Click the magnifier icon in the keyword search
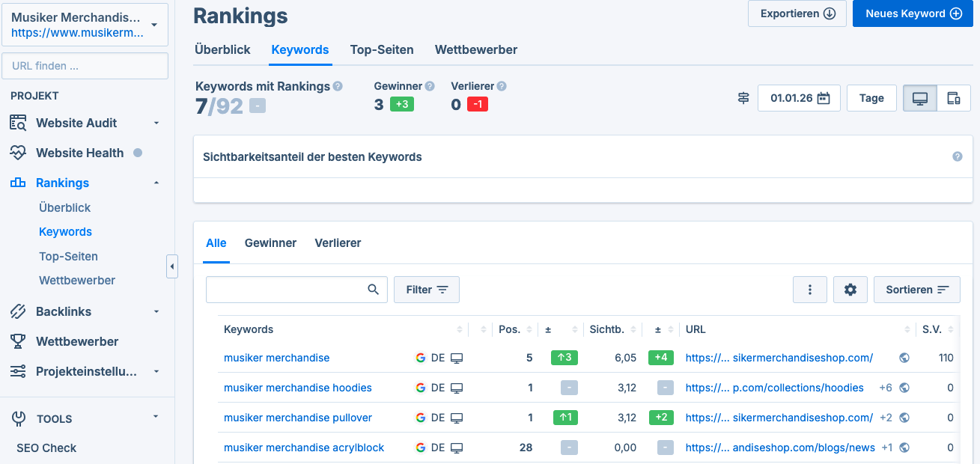Screen dimensions: 980x464 tap(373, 289)
